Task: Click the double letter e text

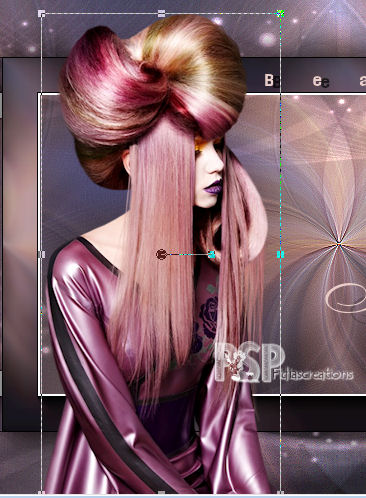Action: (321, 81)
